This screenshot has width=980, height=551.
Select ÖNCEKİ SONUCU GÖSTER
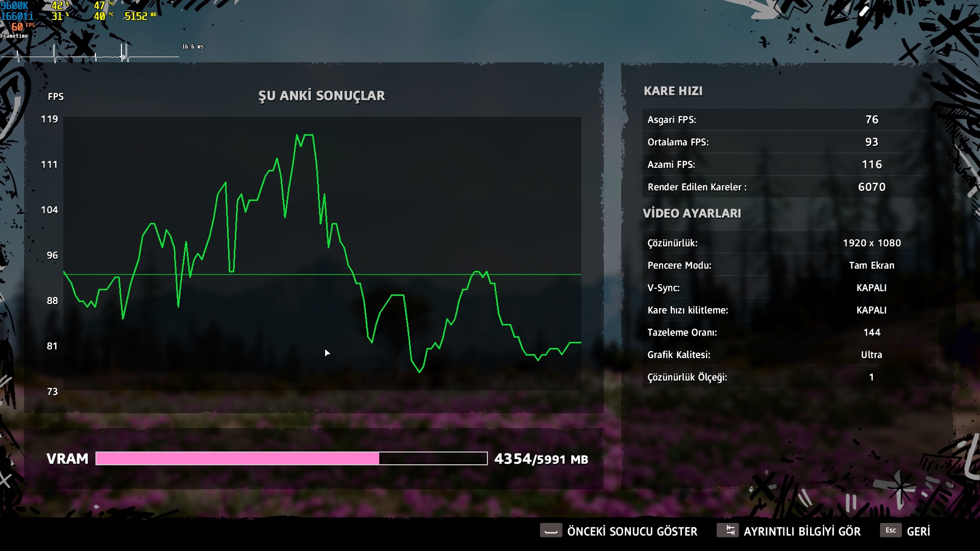632,531
